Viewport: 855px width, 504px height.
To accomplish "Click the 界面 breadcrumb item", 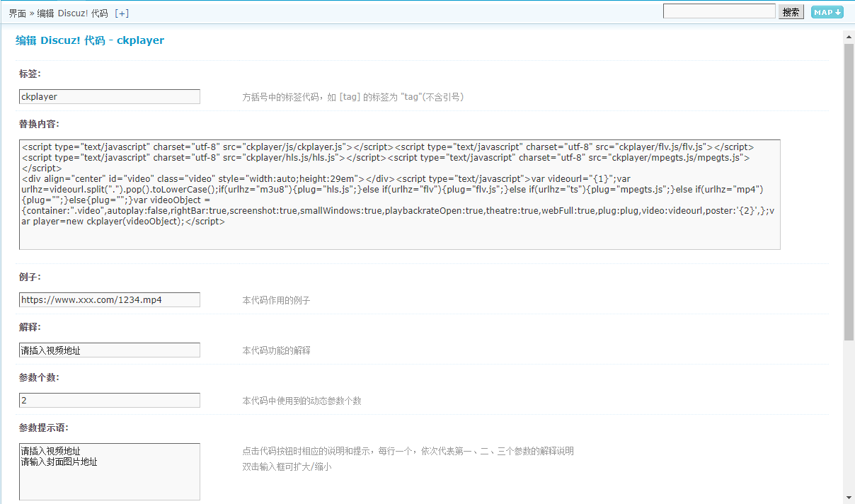I will pyautogui.click(x=18, y=13).
